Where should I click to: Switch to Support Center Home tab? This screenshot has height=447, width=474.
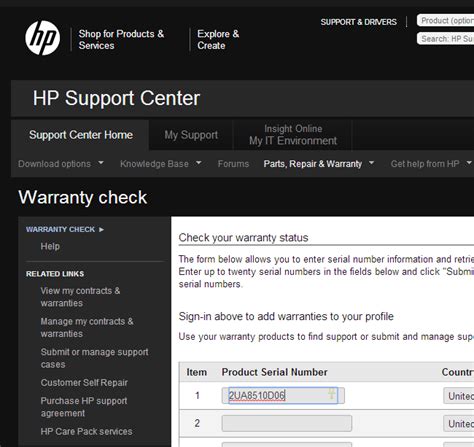coord(81,135)
